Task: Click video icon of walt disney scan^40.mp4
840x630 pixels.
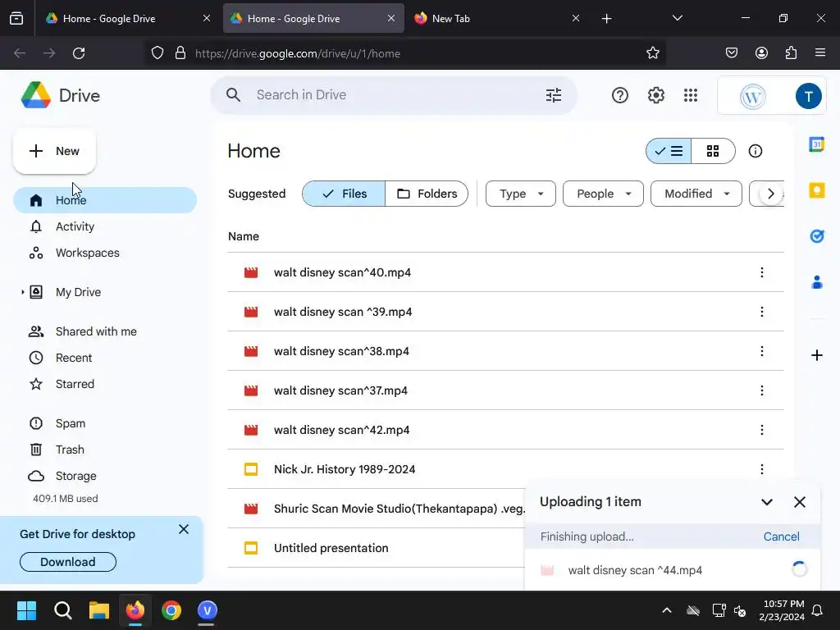Action: 251,272
